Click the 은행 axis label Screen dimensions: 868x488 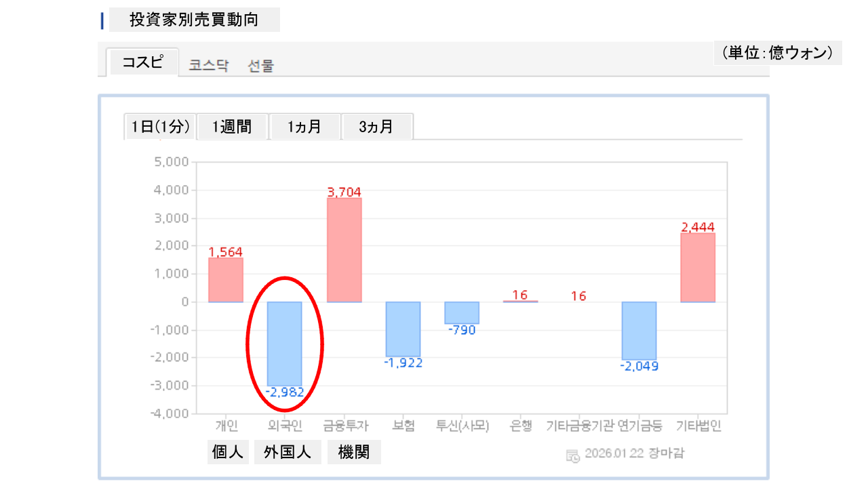pos(521,426)
